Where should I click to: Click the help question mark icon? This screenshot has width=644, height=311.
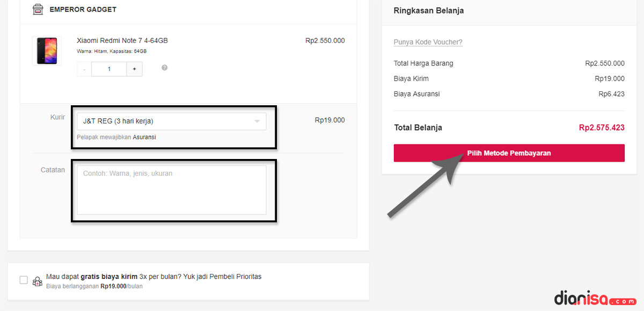click(x=165, y=68)
